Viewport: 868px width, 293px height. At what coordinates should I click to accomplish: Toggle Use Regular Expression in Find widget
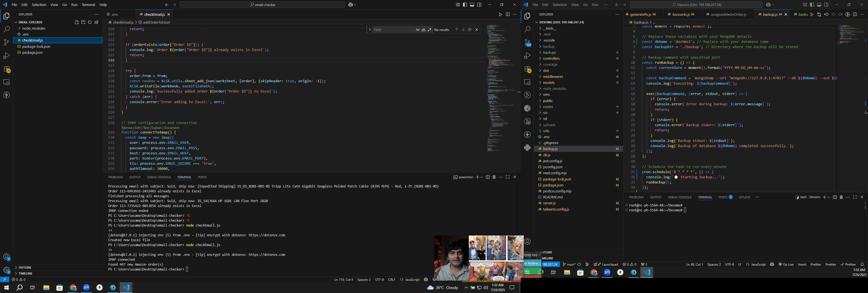(x=430, y=30)
